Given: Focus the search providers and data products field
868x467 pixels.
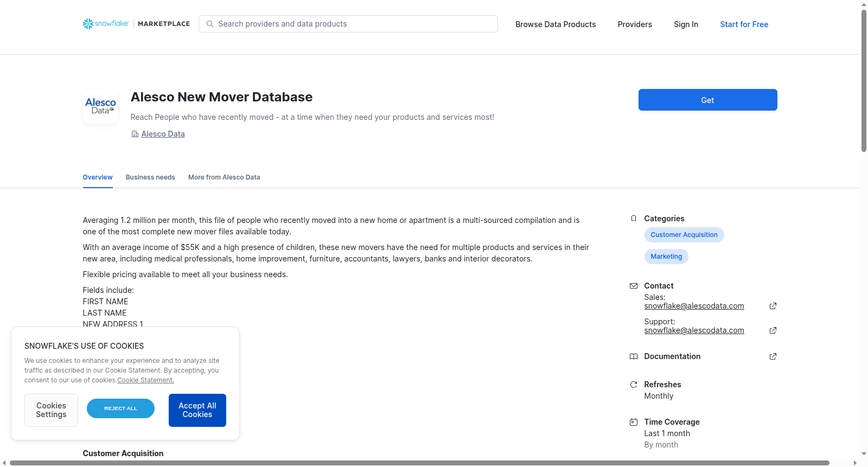Looking at the screenshot, I should 348,24.
